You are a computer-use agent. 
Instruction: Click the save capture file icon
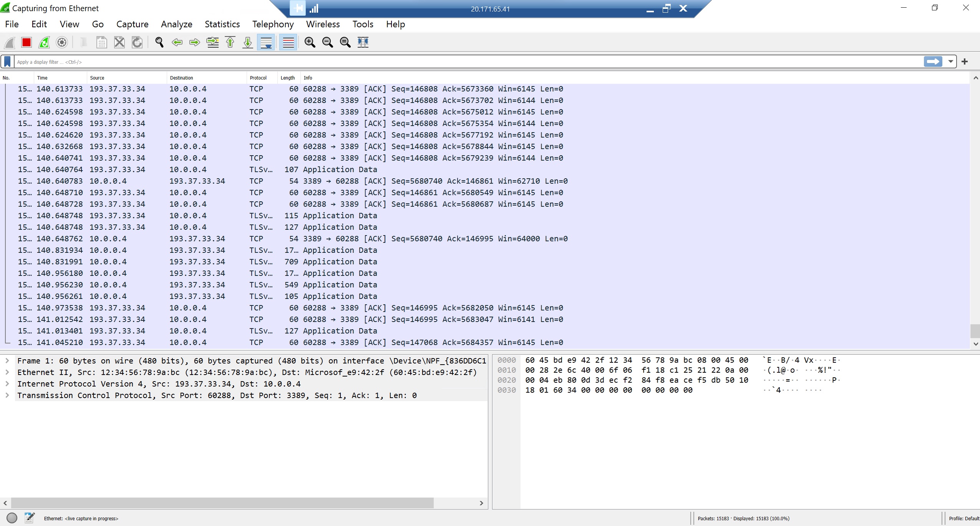coord(101,42)
